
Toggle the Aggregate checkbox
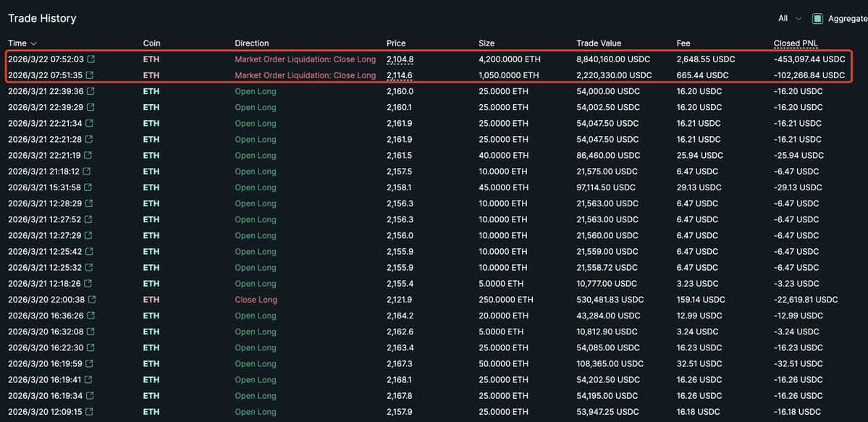817,20
